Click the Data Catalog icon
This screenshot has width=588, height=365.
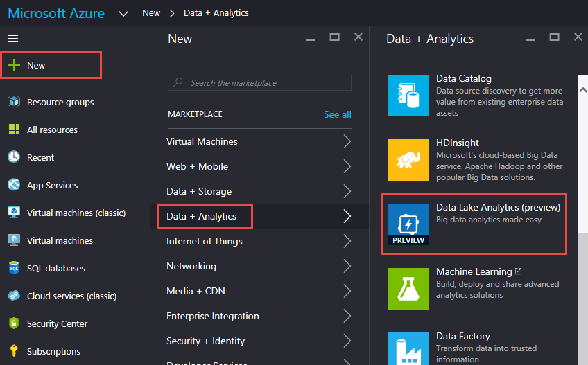coord(408,96)
